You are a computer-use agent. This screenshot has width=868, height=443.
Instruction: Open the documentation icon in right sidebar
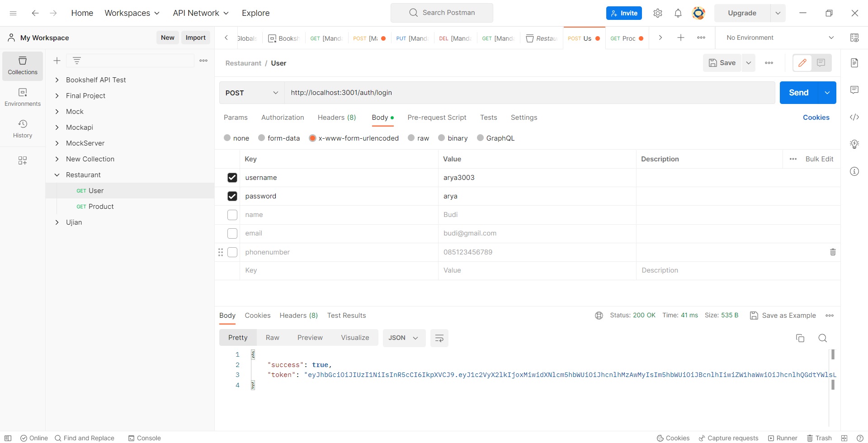click(x=854, y=63)
